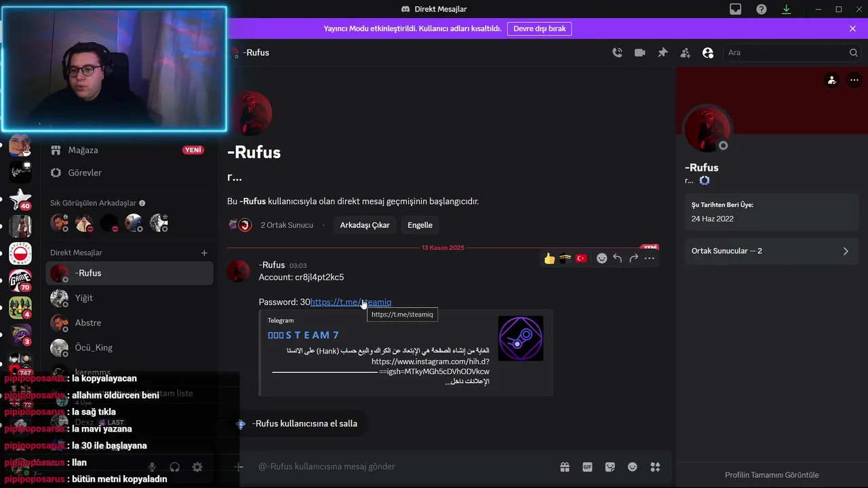
Task: Open the sticker picker
Action: 610,466
